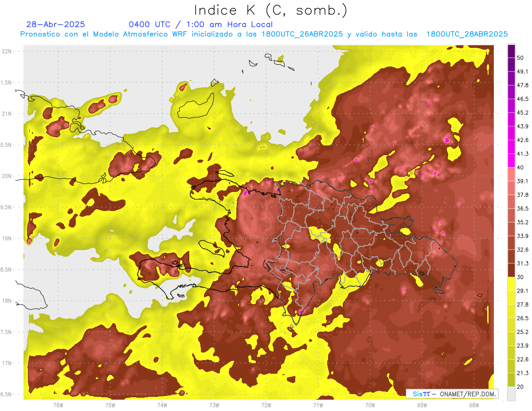The image size is (532, 411).
Task: Click the "29.1" value on the color scale
Action: pyautogui.click(x=522, y=291)
